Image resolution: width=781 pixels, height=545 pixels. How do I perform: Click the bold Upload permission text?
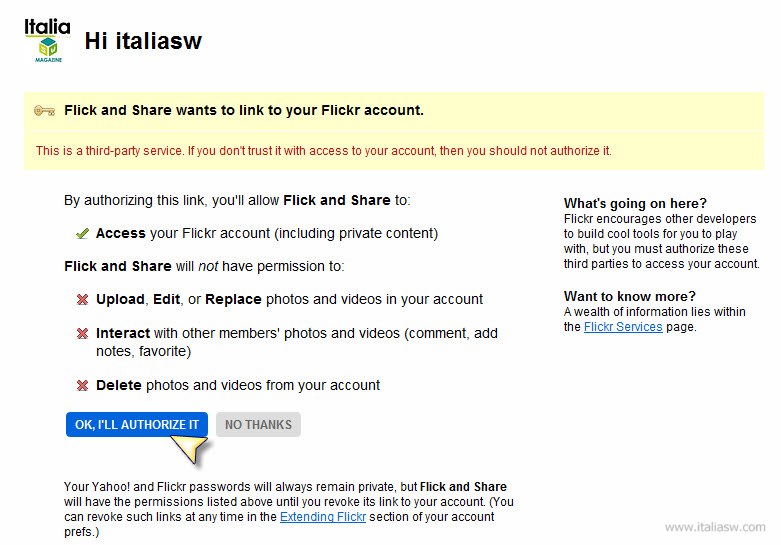point(120,299)
